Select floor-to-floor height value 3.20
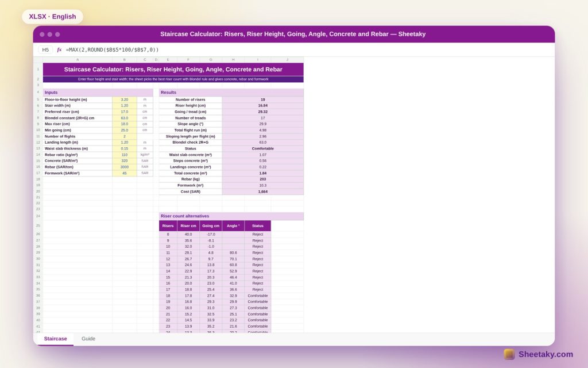 click(125, 99)
